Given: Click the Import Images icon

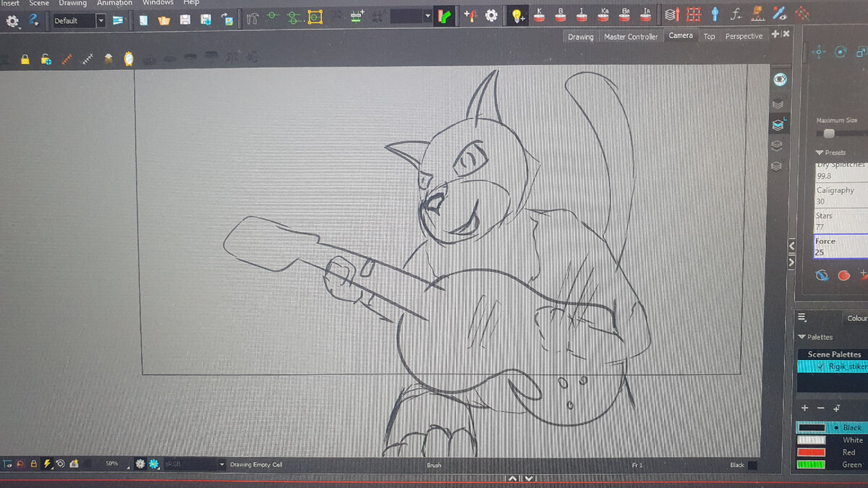Looking at the screenshot, I should (x=228, y=19).
